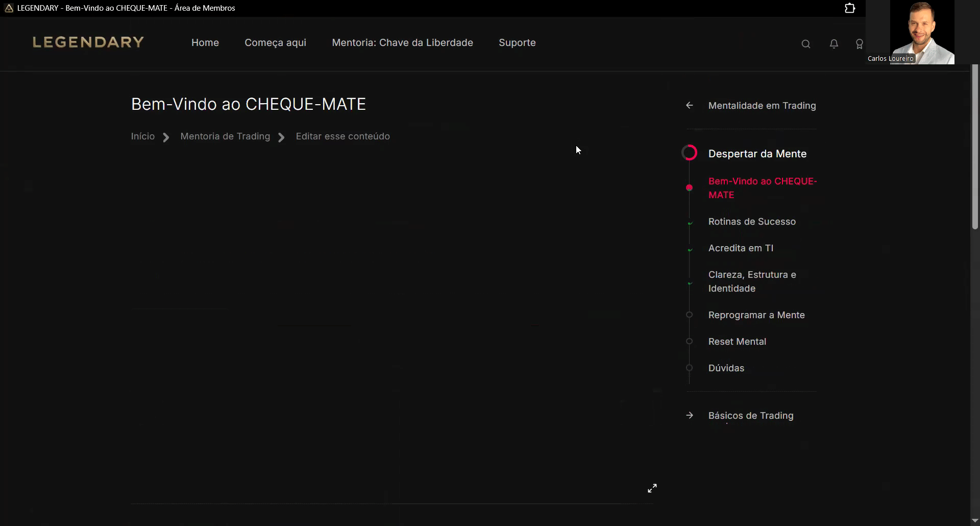Viewport: 980px width, 526px height.
Task: Collapse the Despertar da Mente module
Action: tap(757, 154)
